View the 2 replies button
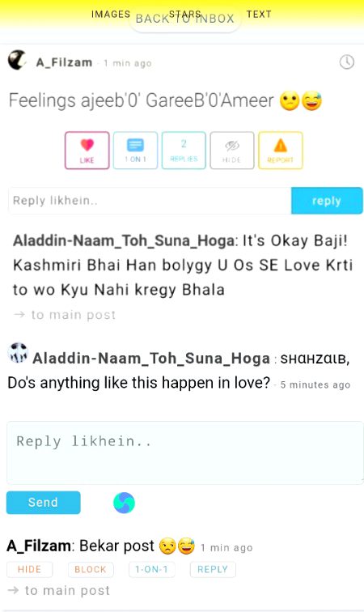This screenshot has width=364, height=612. (184, 151)
